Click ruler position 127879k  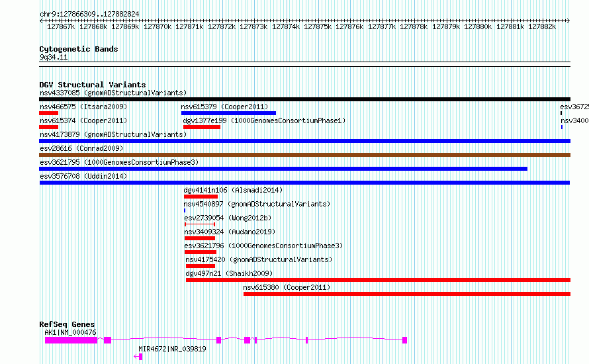446,26
